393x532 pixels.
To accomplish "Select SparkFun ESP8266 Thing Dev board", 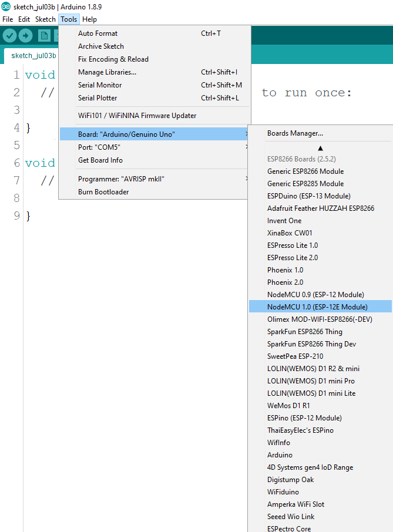I will click(x=320, y=344).
